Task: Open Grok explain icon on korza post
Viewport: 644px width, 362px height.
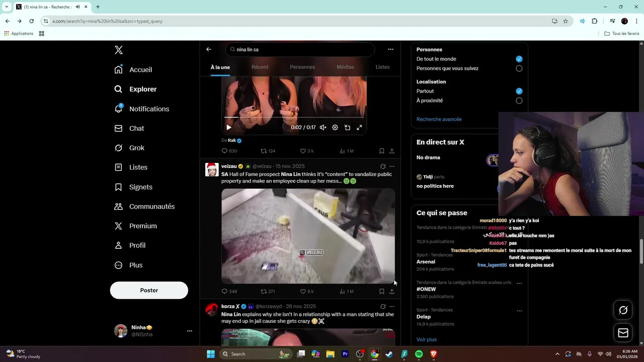Action: click(x=383, y=307)
